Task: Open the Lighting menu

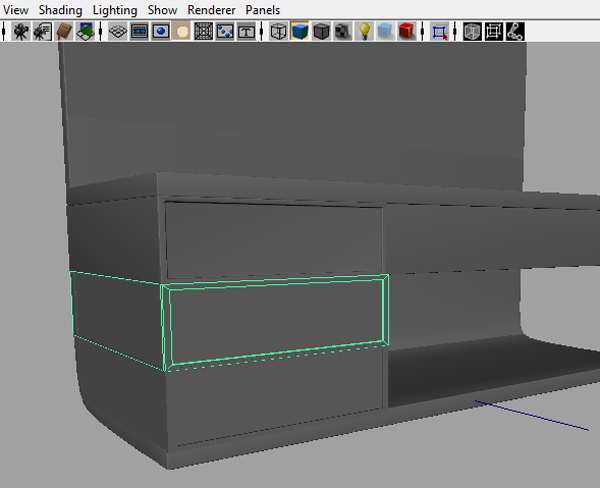Action: (x=115, y=10)
